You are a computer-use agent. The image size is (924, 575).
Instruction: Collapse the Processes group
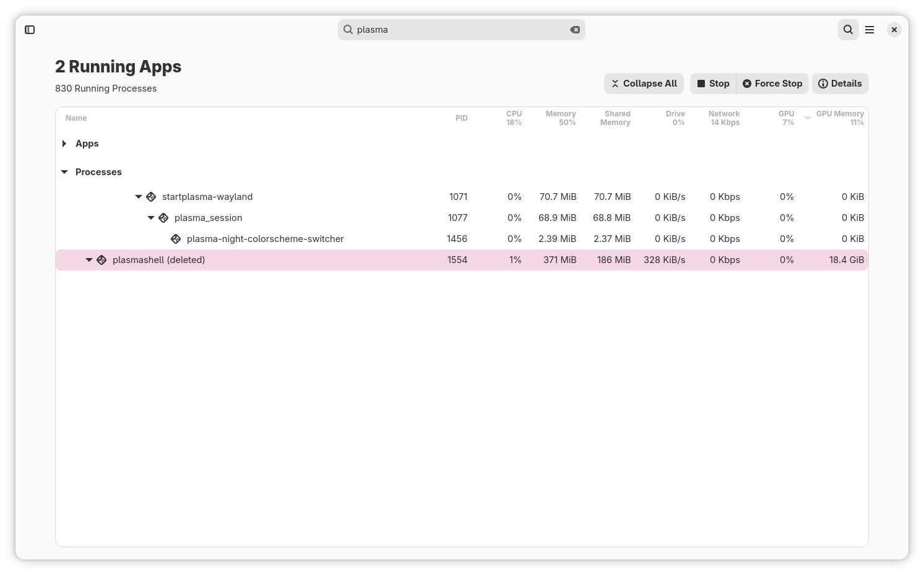tap(64, 172)
